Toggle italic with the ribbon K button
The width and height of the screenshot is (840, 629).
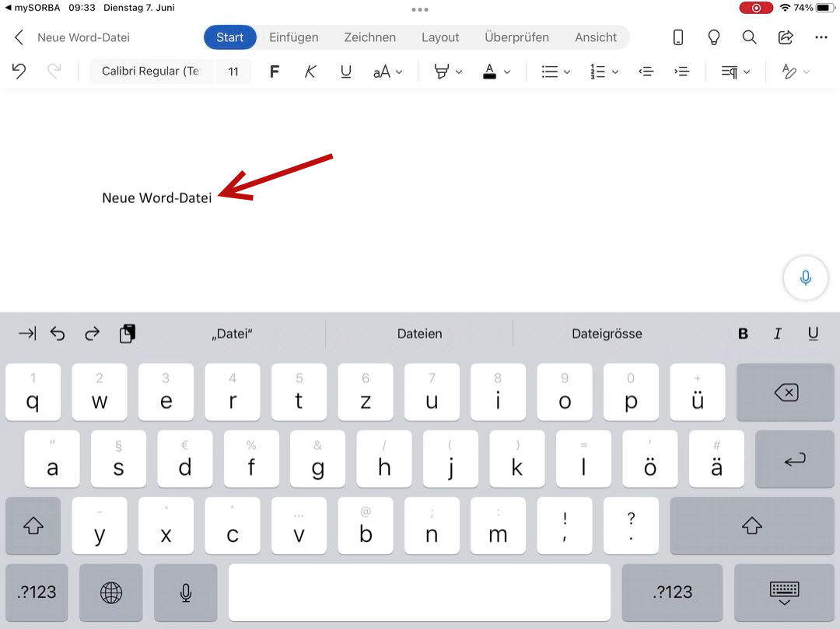pyautogui.click(x=310, y=72)
